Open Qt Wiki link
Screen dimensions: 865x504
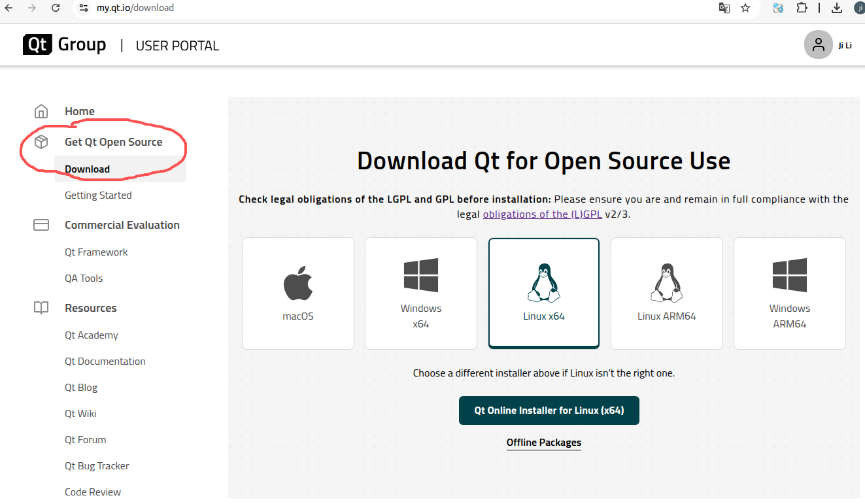80,413
